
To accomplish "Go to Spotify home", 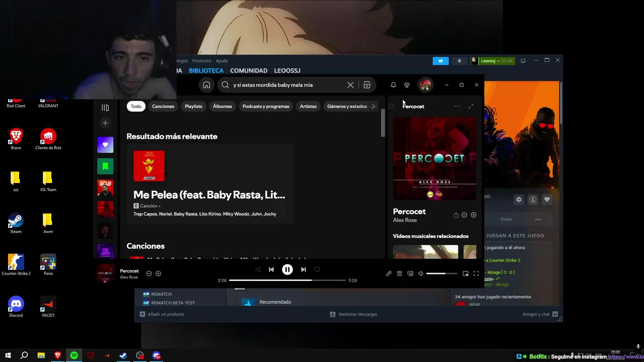I will tap(206, 85).
